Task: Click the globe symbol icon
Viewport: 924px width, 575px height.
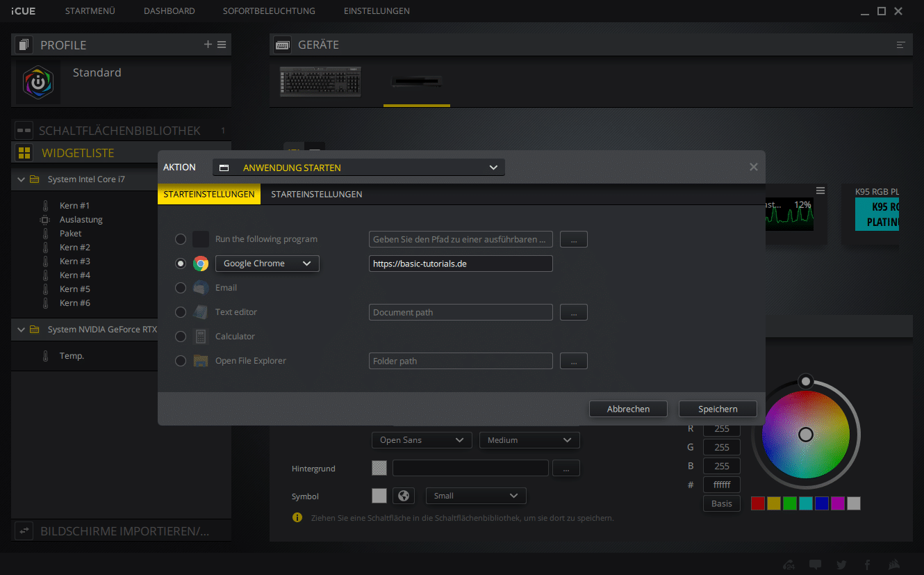Action: 403,496
